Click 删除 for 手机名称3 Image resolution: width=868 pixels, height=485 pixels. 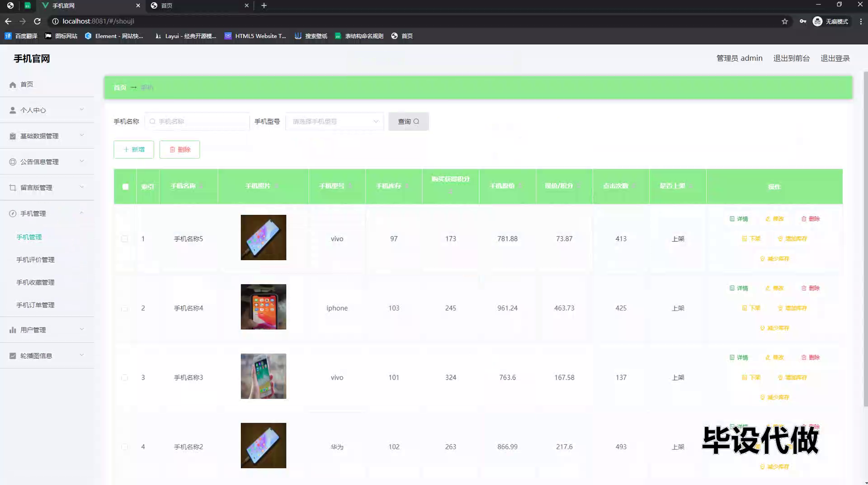811,357
